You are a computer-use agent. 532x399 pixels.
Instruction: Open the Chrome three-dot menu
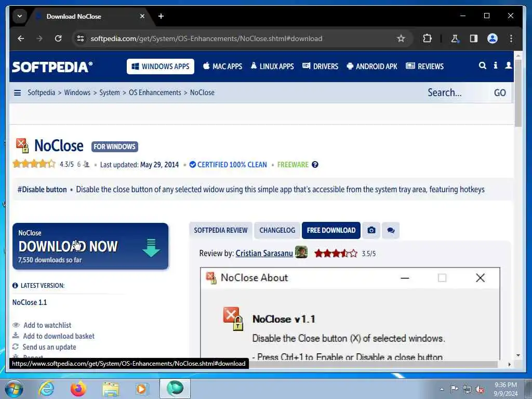(x=511, y=38)
